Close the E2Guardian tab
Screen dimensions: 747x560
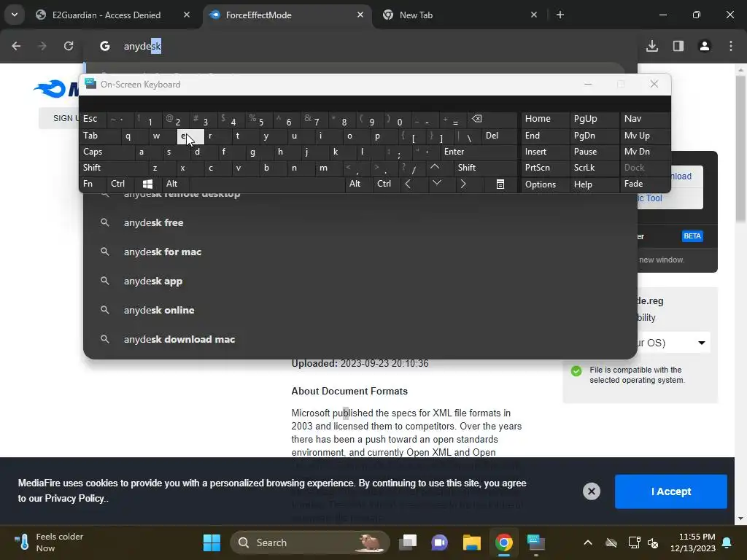[187, 15]
